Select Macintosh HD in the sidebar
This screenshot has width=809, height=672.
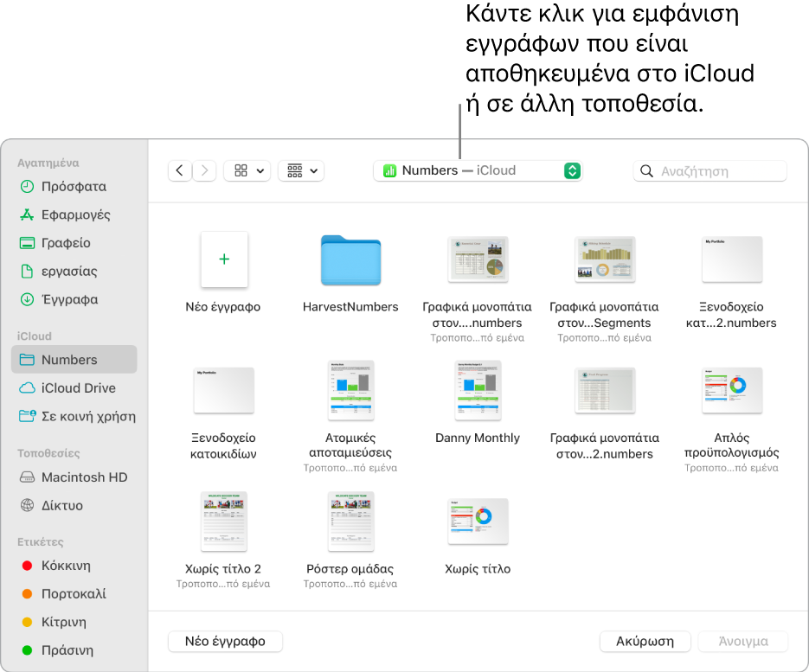coord(74,477)
